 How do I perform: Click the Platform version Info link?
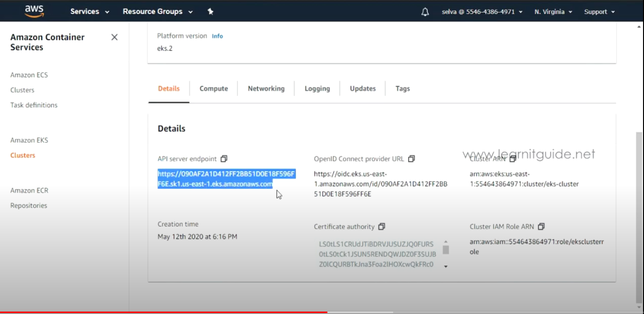click(x=217, y=36)
